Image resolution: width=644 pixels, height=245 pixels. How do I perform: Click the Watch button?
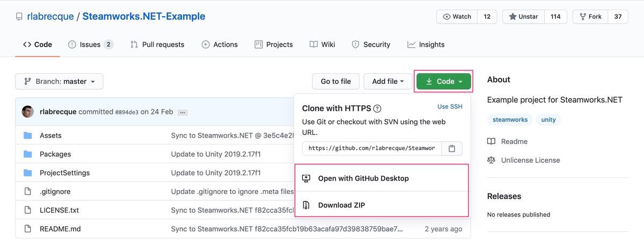pyautogui.click(x=457, y=17)
